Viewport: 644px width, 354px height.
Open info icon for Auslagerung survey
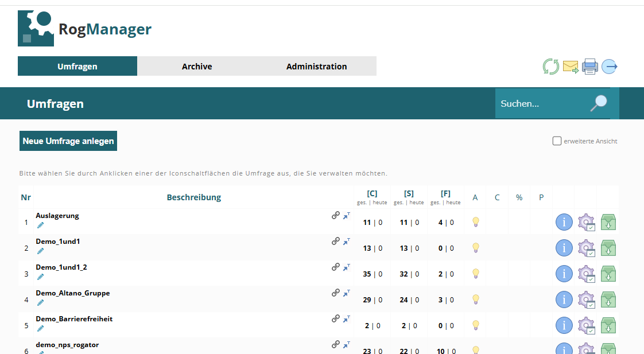point(564,222)
